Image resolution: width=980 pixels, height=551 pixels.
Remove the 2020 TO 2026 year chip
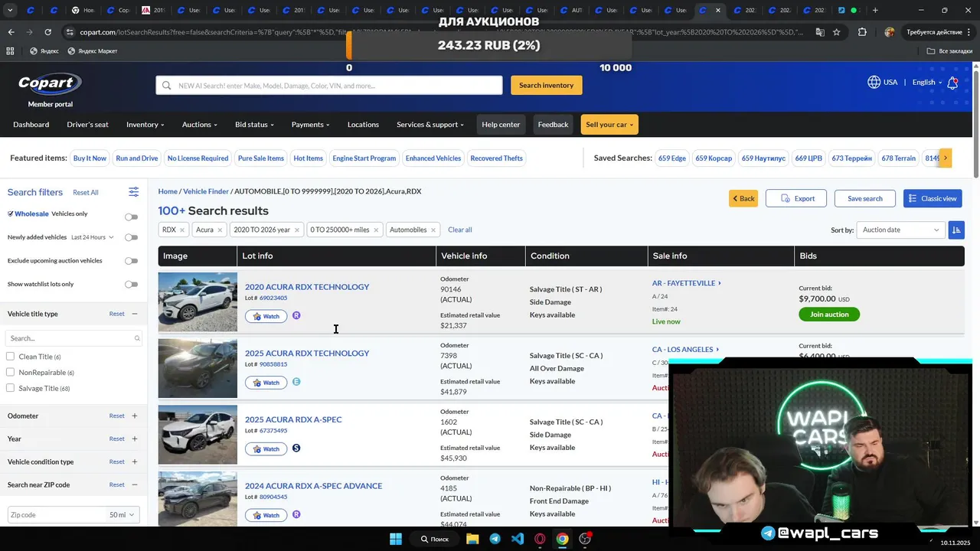296,230
